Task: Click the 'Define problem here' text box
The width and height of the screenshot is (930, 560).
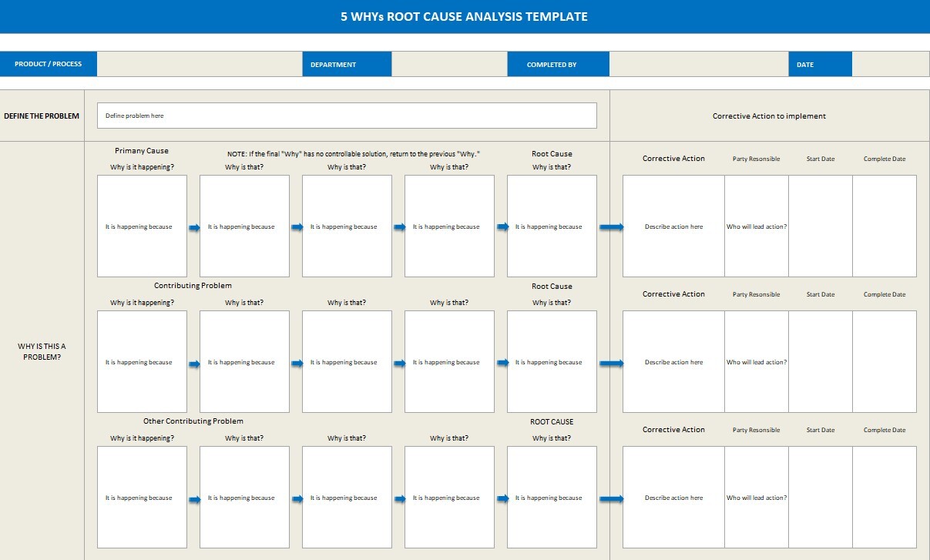Action: (347, 116)
